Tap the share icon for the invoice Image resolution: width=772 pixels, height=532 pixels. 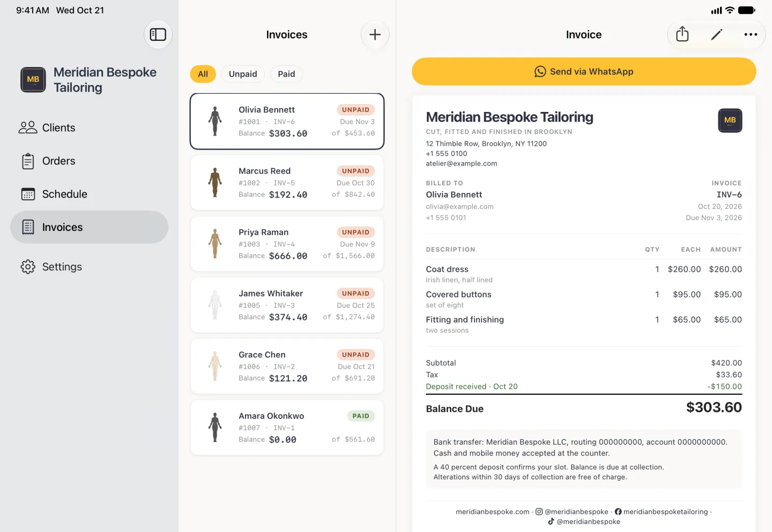click(682, 34)
